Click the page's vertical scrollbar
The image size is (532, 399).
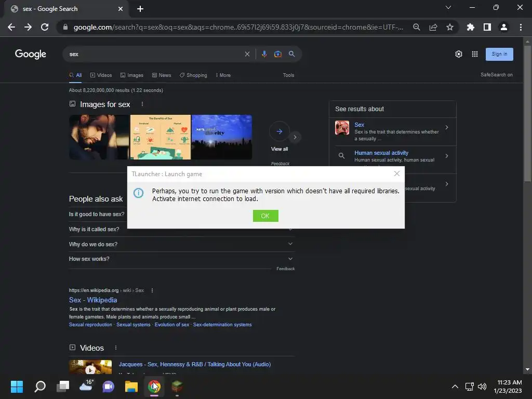tap(527, 114)
